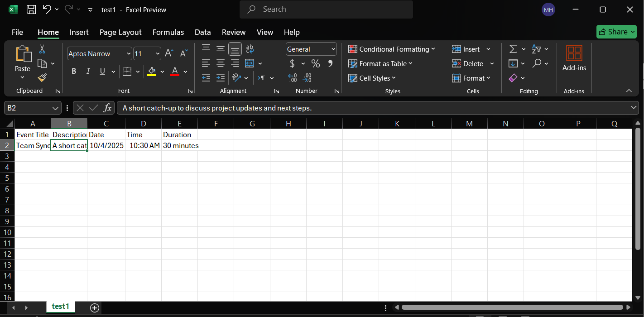644x317 pixels.
Task: Add a new sheet with plus icon
Action: [x=95, y=307]
